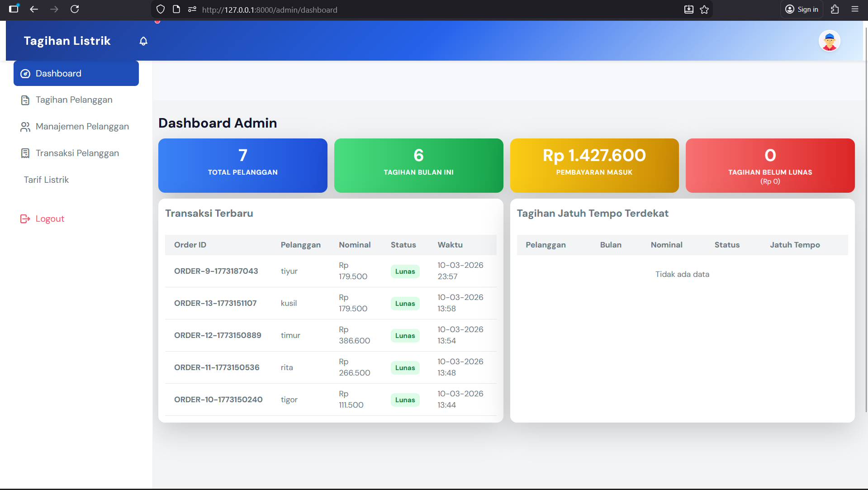Bookmark this page with the star icon

(x=704, y=10)
